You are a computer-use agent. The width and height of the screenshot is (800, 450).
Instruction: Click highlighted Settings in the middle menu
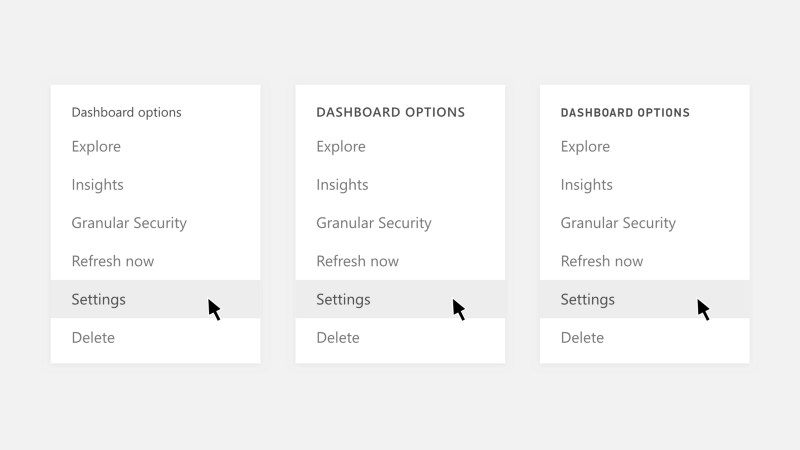click(x=343, y=299)
